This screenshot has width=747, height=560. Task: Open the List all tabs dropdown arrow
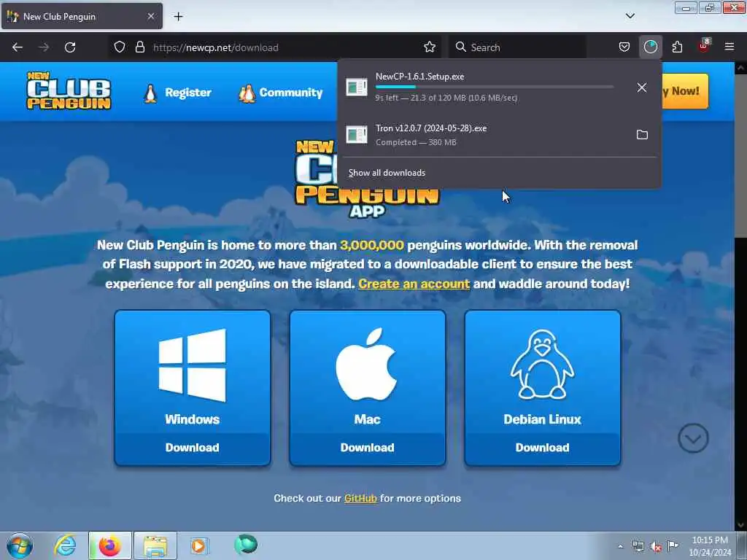click(x=630, y=16)
